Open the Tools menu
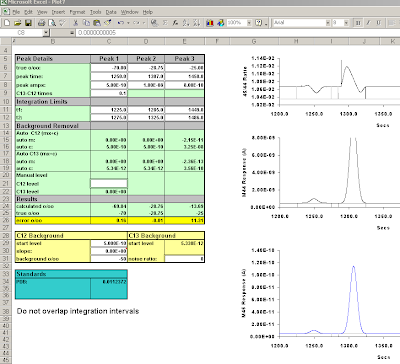 (x=96, y=12)
